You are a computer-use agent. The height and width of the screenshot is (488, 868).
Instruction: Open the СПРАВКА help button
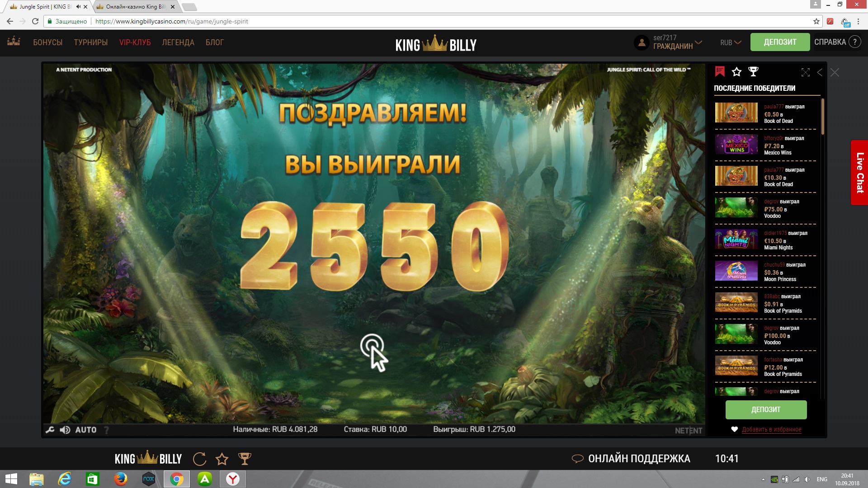pyautogui.click(x=837, y=42)
